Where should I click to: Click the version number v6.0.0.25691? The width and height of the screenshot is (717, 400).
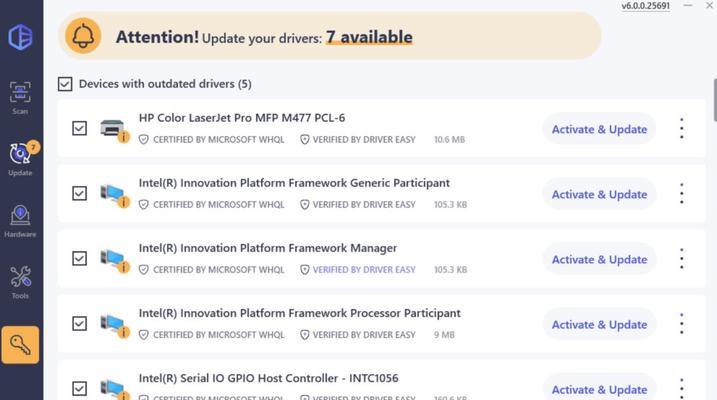point(645,6)
